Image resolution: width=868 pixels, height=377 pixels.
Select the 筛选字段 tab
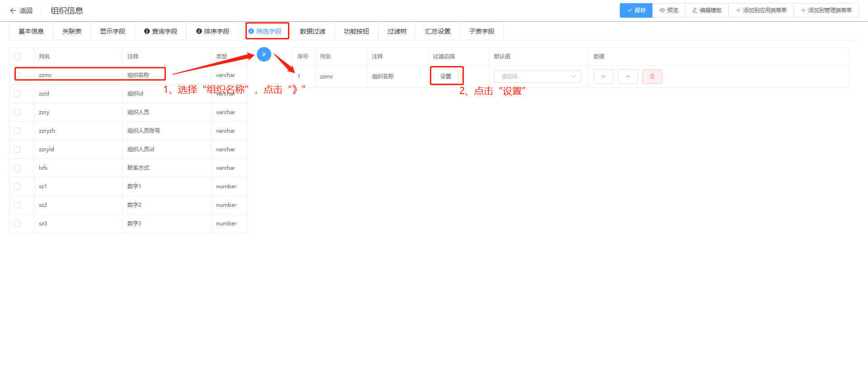(265, 31)
